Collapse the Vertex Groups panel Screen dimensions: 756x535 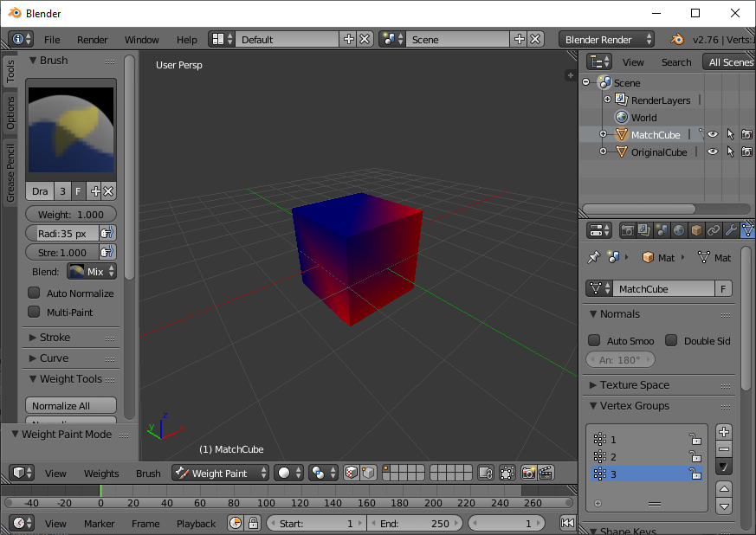pos(593,406)
